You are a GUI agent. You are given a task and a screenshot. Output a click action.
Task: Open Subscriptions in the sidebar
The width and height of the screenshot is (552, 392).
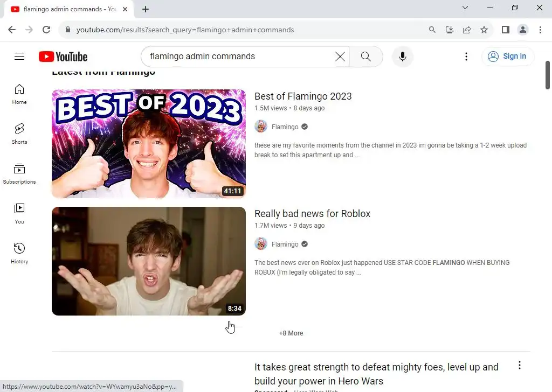(x=19, y=174)
